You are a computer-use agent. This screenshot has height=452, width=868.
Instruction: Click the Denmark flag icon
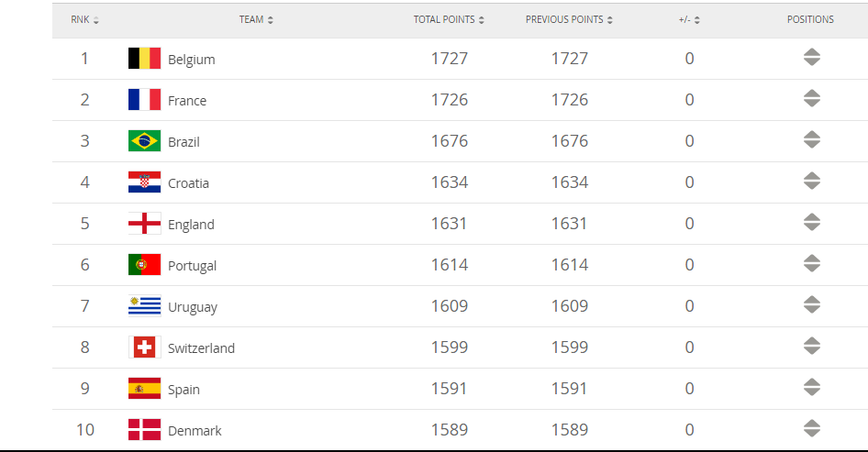pyautogui.click(x=144, y=430)
